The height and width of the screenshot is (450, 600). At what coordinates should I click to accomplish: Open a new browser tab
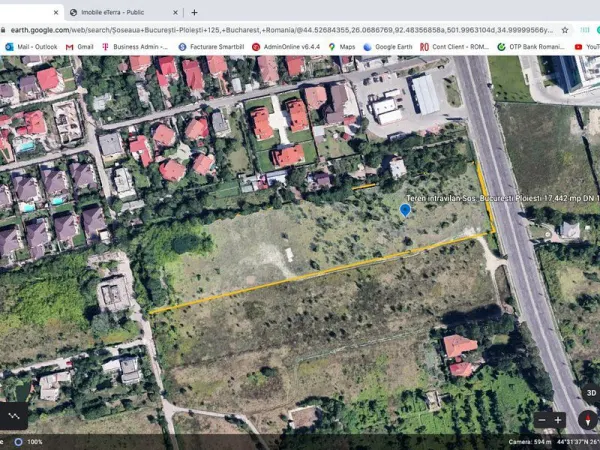194,13
